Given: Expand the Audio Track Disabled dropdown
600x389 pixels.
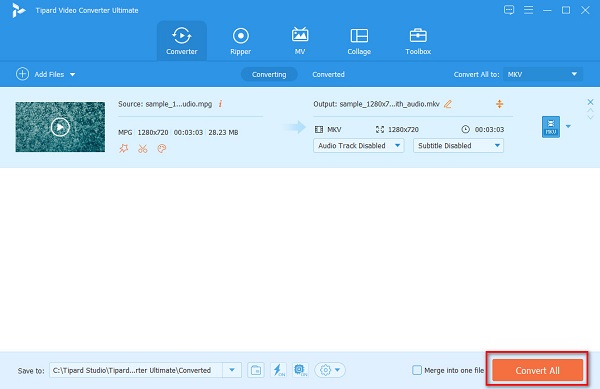Looking at the screenshot, I should [x=359, y=146].
